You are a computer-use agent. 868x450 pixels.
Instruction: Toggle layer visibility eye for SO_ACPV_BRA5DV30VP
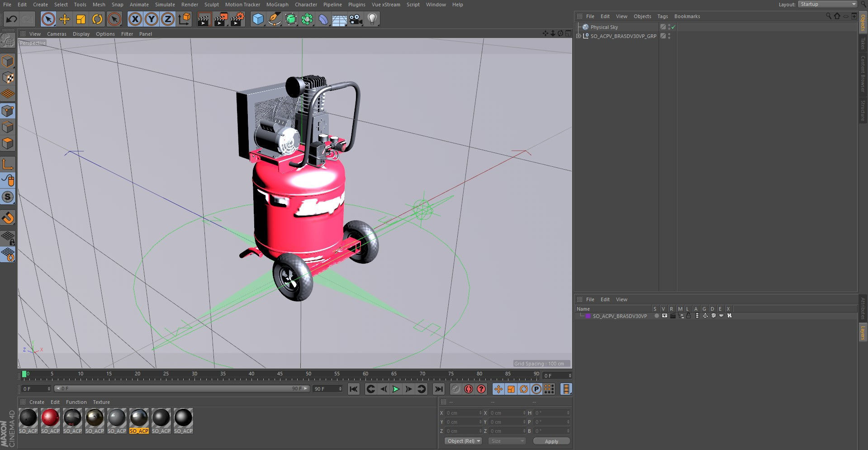(x=664, y=316)
